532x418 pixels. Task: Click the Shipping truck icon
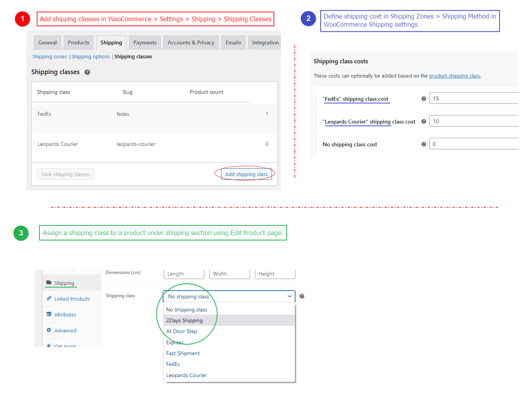point(49,283)
